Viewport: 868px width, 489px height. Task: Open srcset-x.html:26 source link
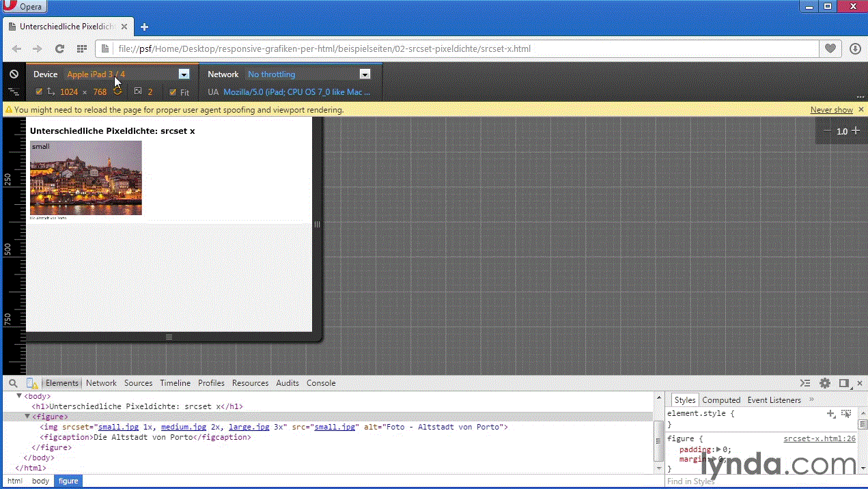(820, 439)
